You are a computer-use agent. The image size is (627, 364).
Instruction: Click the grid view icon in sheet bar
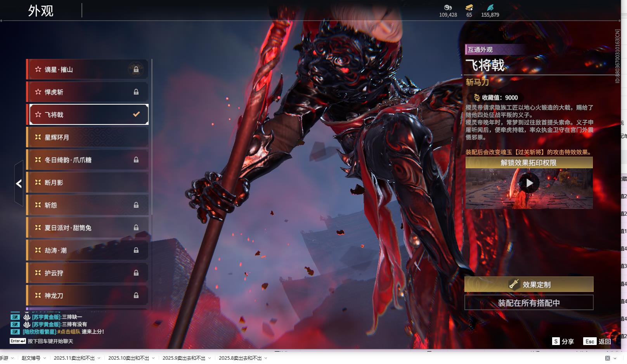(608, 358)
